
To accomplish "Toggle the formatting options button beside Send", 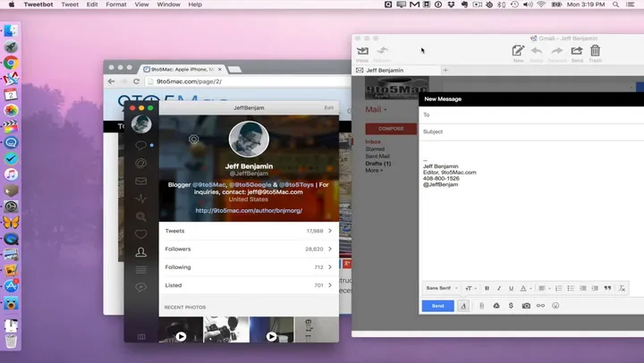I will coord(463,306).
